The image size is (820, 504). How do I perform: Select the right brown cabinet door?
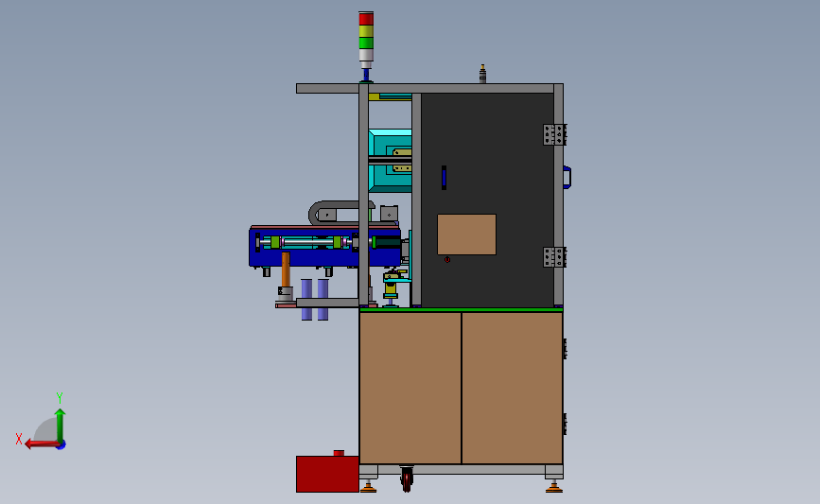[512, 388]
